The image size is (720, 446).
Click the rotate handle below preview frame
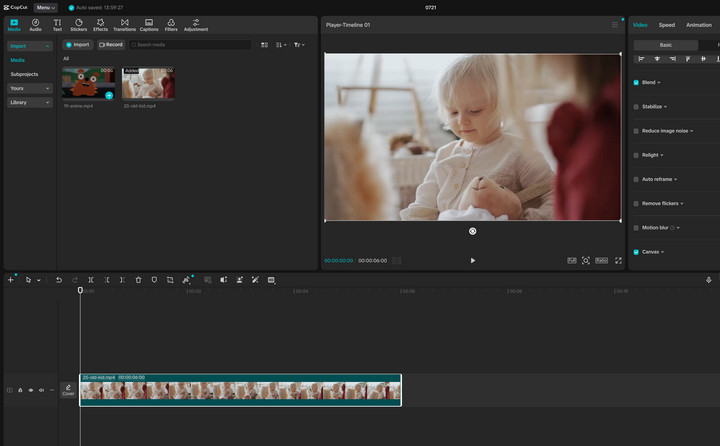(x=472, y=231)
